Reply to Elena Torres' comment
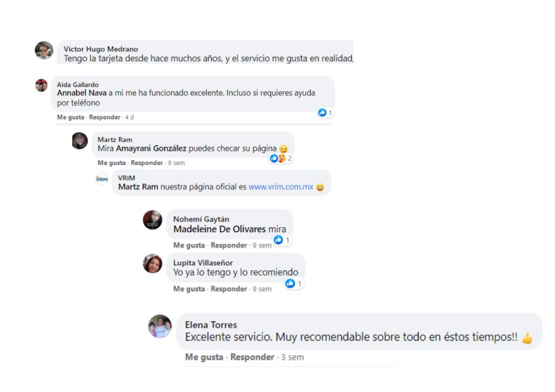Viewport: 555px width, 392px height. pyautogui.click(x=253, y=357)
